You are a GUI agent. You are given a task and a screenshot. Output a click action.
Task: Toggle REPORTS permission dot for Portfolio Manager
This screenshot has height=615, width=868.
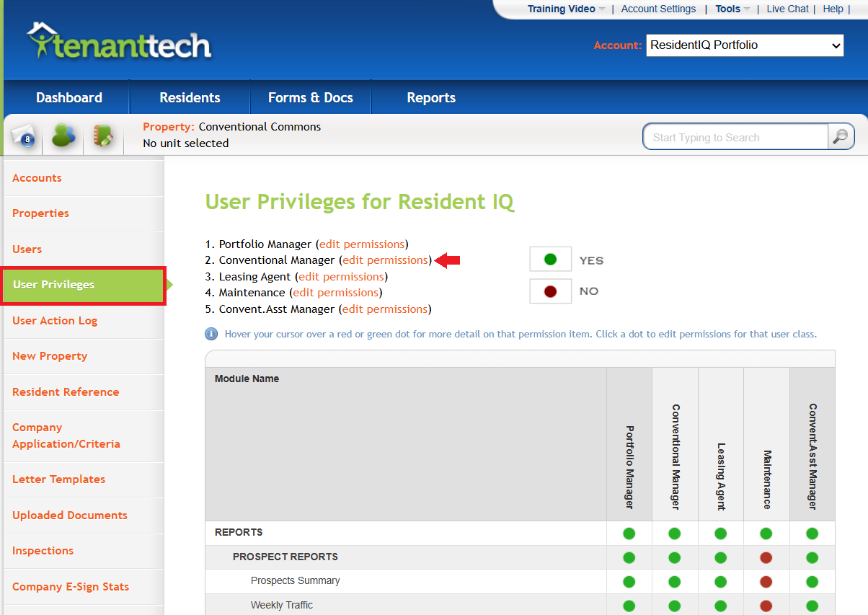pyautogui.click(x=629, y=534)
